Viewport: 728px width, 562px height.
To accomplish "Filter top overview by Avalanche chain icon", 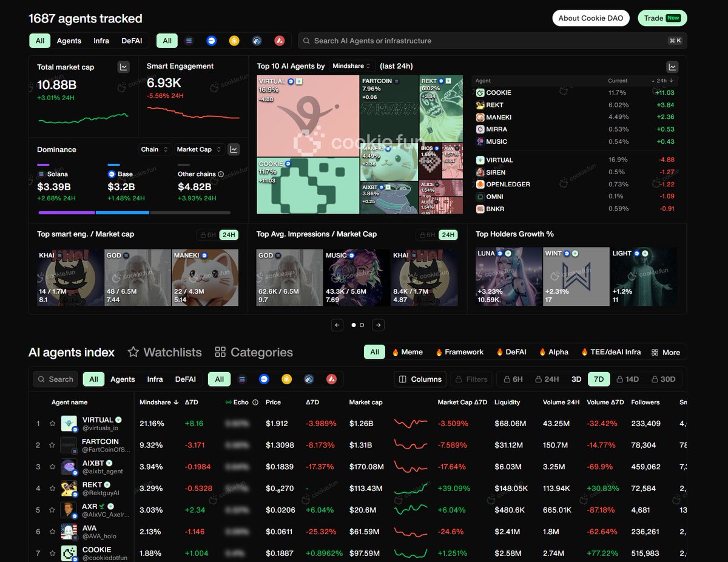I will [x=280, y=41].
